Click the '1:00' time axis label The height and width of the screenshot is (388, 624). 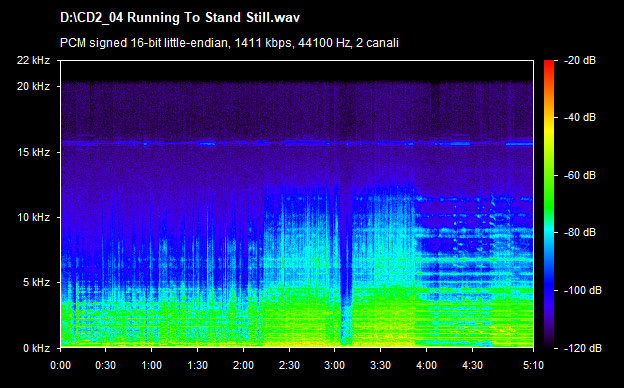pos(151,365)
